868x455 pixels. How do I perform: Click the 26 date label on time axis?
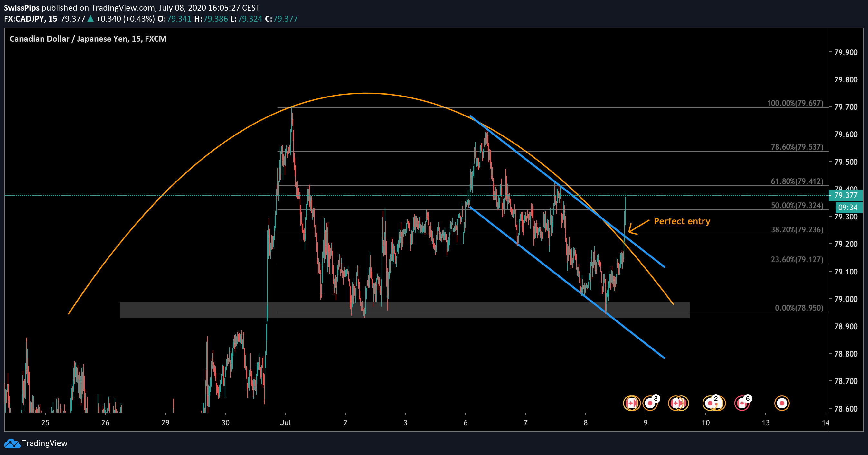105,423
